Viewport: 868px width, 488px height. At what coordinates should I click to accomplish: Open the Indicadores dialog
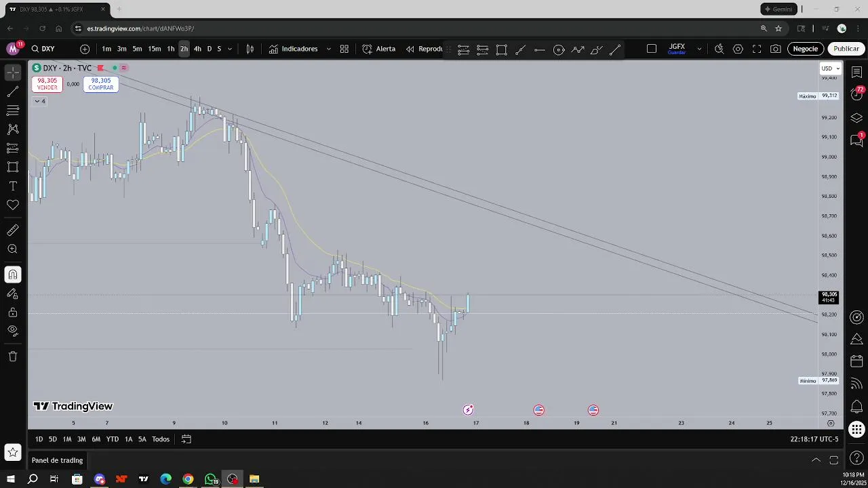click(294, 49)
